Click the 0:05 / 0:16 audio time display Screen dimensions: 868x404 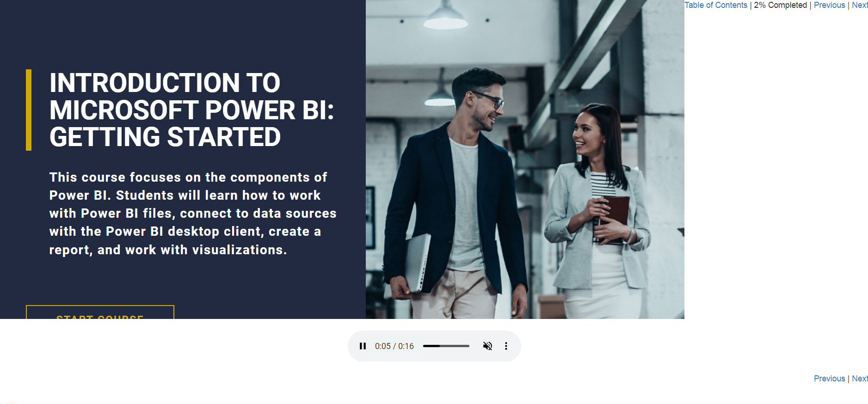(394, 346)
